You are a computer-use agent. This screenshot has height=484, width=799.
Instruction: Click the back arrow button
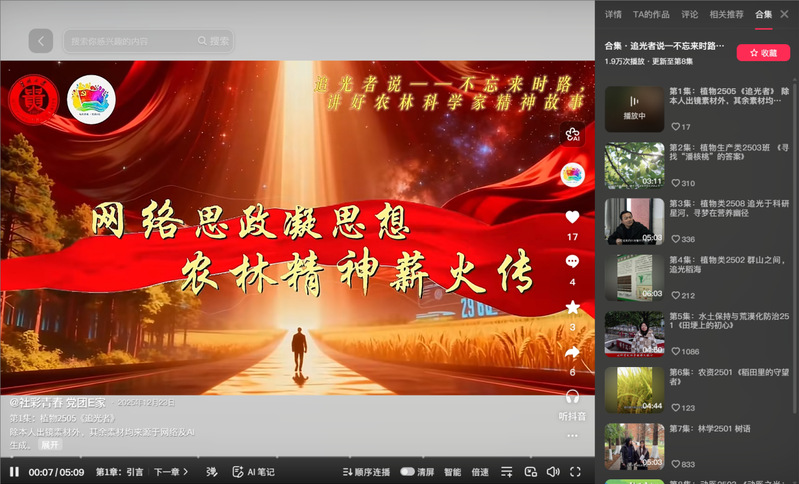40,41
